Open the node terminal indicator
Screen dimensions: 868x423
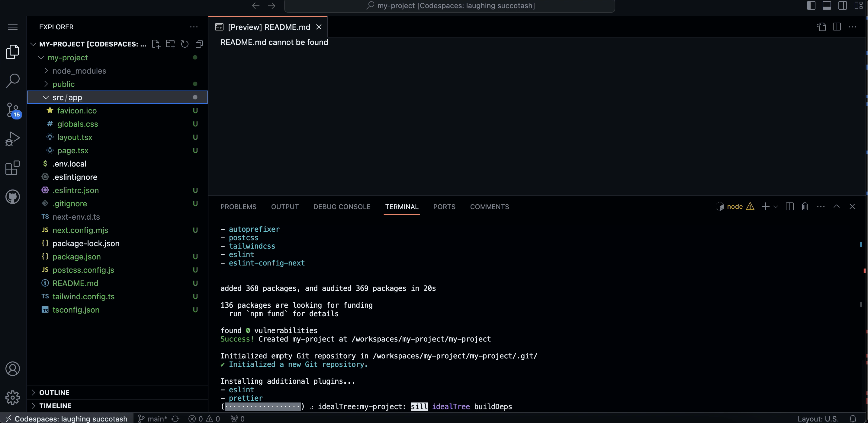[735, 207]
